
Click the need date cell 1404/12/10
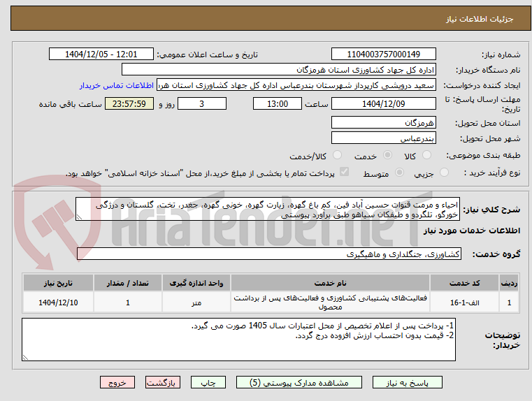pos(58,302)
